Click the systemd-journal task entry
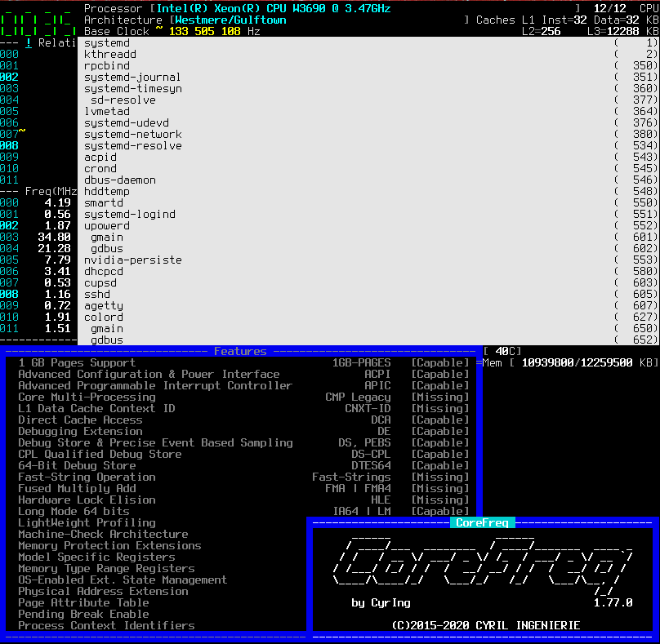Screen dimensions: 660x644 tap(368, 77)
